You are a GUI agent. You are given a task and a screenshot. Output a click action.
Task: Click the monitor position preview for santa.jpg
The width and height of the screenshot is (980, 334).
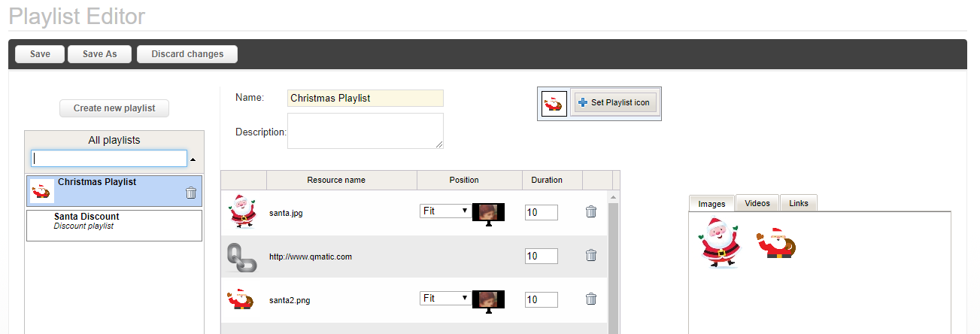[488, 214]
